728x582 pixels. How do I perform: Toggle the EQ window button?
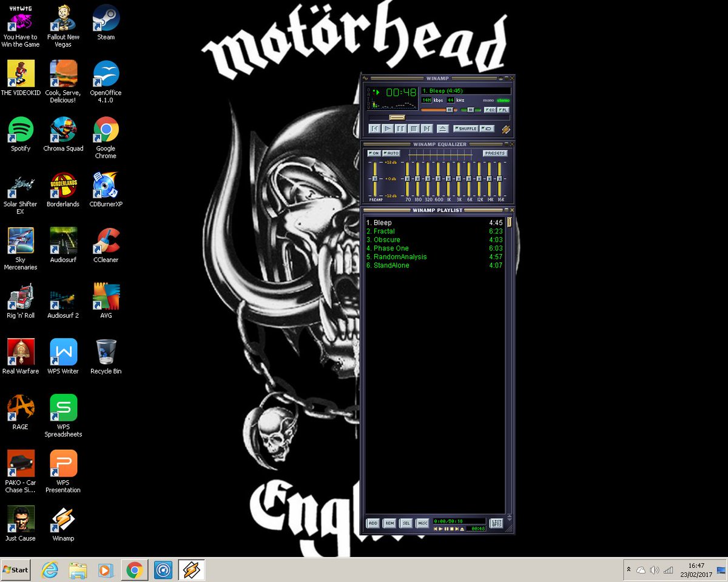(x=490, y=110)
